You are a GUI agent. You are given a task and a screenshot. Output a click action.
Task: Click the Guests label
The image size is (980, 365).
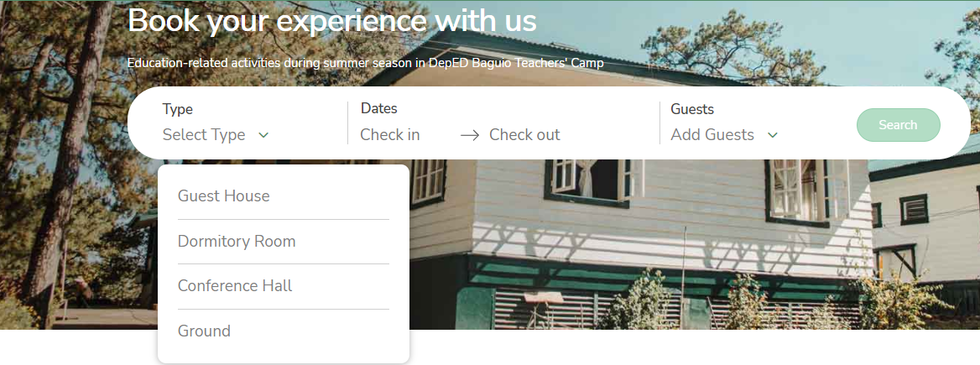(x=692, y=109)
